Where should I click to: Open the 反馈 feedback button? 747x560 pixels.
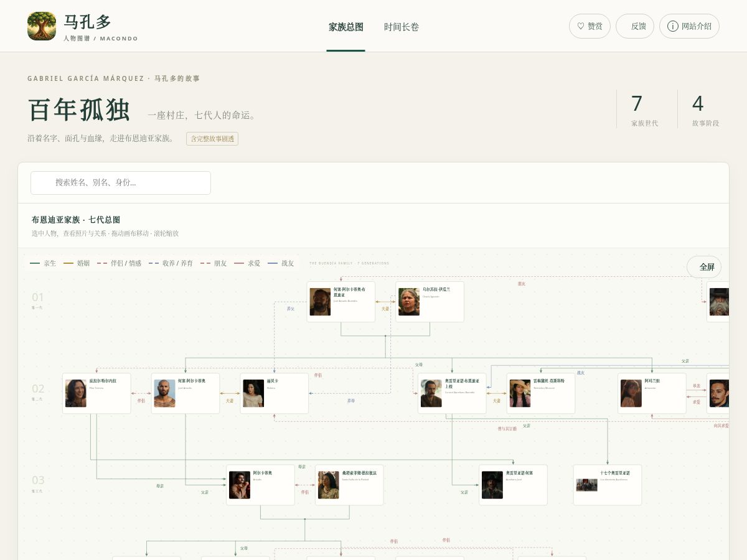(635, 26)
